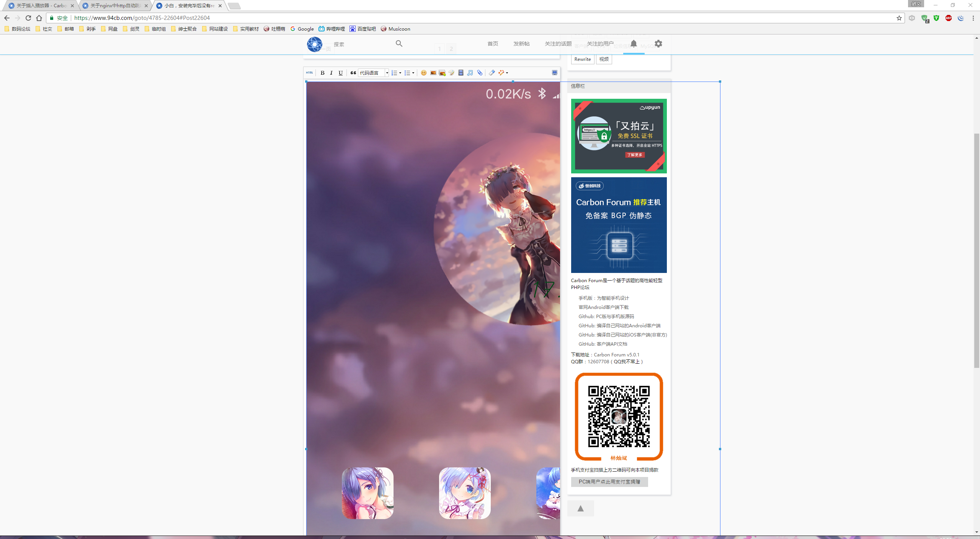Open the Musicoon bookmark
This screenshot has width=980, height=539.
(x=395, y=29)
